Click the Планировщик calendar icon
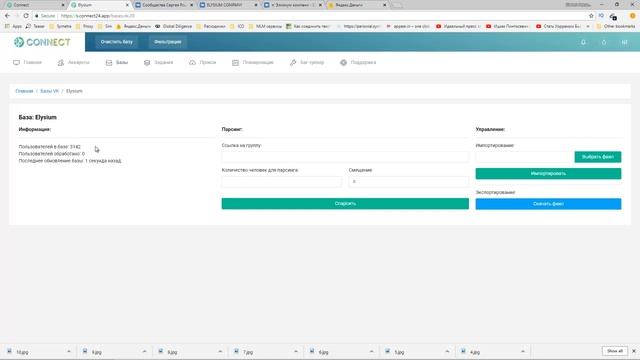Viewport: 640px width, 360px height. pyautogui.click(x=235, y=62)
